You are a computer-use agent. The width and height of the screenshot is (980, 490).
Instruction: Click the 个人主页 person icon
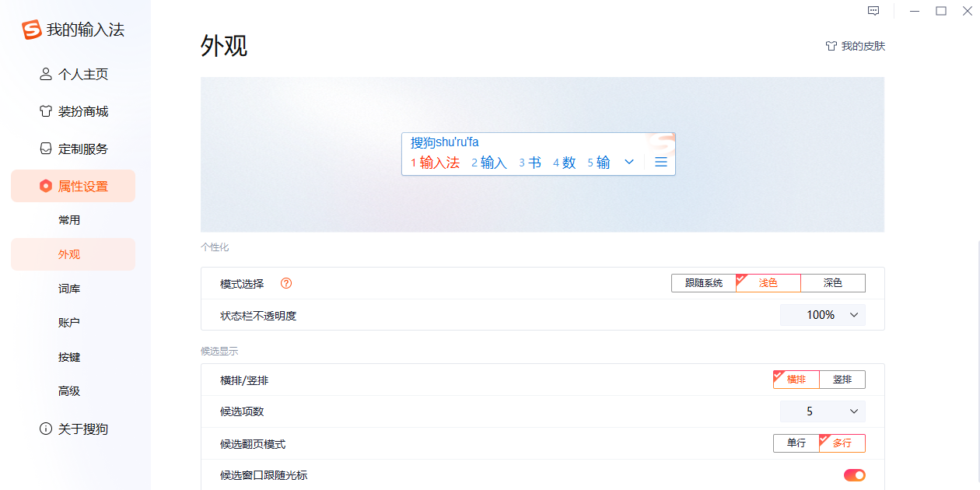[46, 75]
